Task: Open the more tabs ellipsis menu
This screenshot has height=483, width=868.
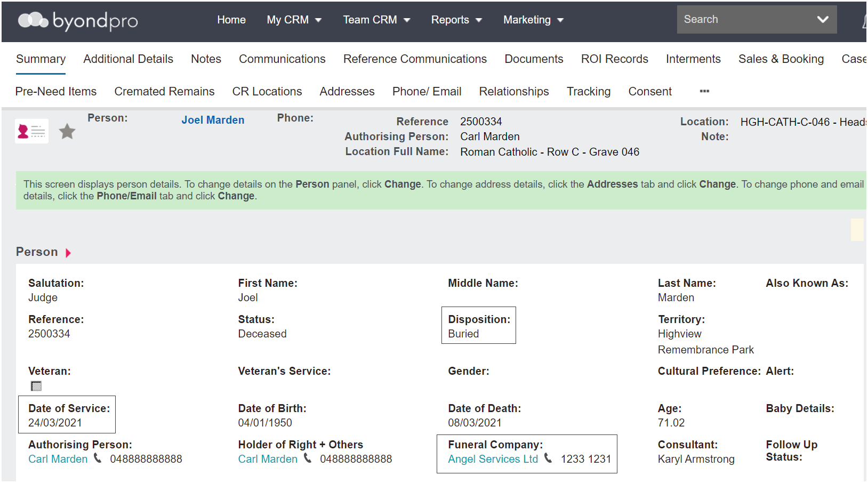Action: pyautogui.click(x=704, y=91)
